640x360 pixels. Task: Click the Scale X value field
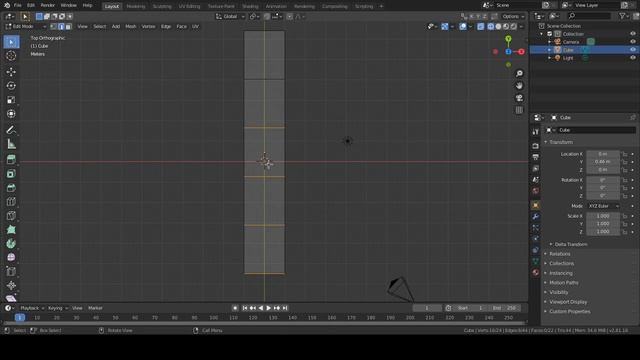coord(603,216)
